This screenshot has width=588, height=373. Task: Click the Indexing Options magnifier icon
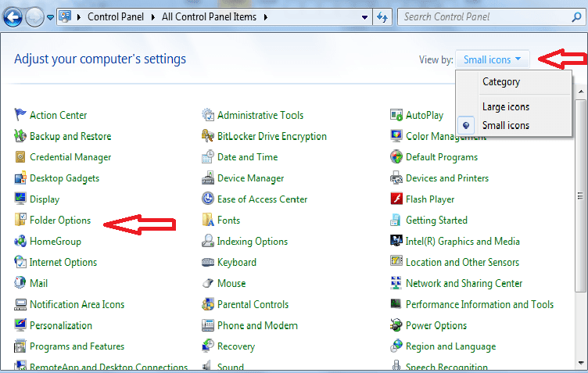208,241
